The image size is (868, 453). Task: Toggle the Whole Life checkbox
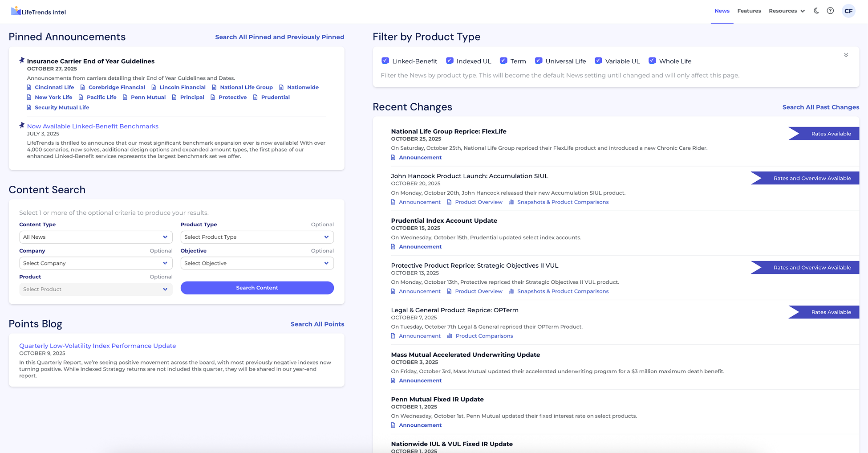652,61
